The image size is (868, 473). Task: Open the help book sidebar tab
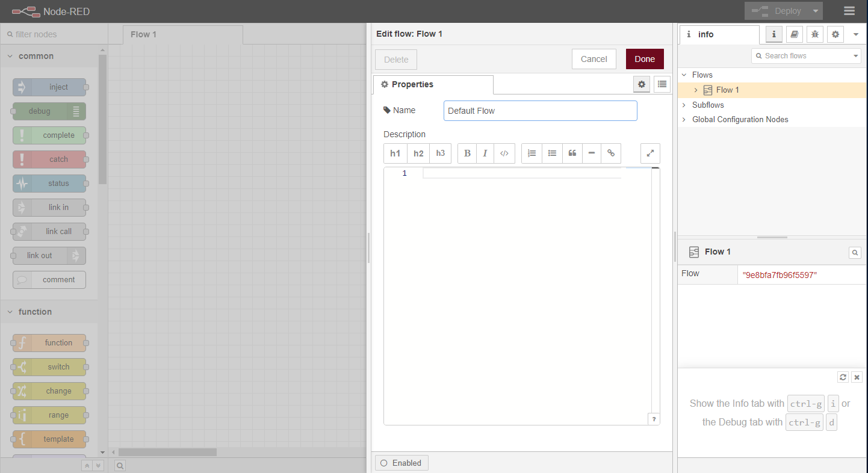794,34
